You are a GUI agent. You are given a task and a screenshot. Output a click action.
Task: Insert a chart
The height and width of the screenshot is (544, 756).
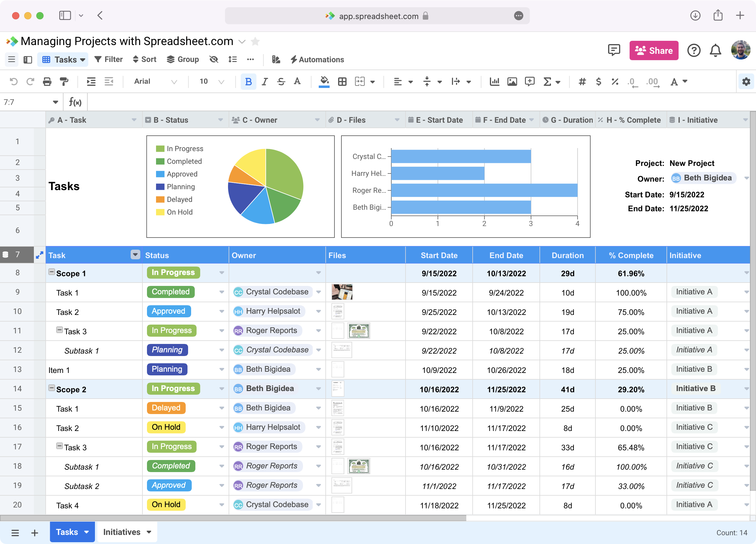495,82
